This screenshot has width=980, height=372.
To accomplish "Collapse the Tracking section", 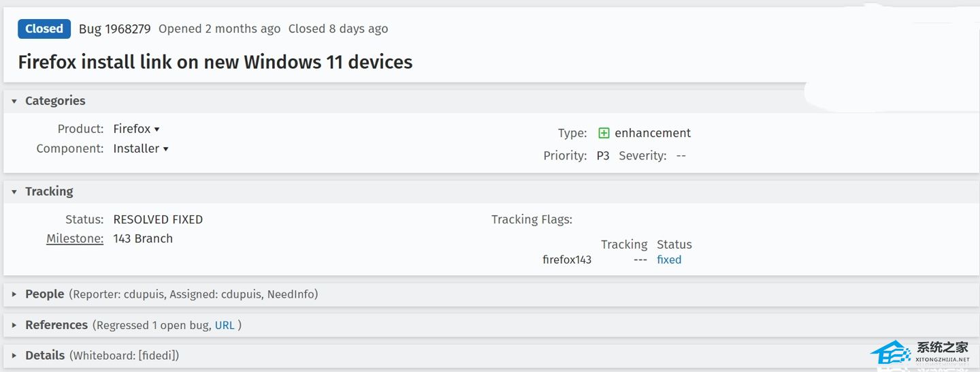I will click(x=14, y=191).
